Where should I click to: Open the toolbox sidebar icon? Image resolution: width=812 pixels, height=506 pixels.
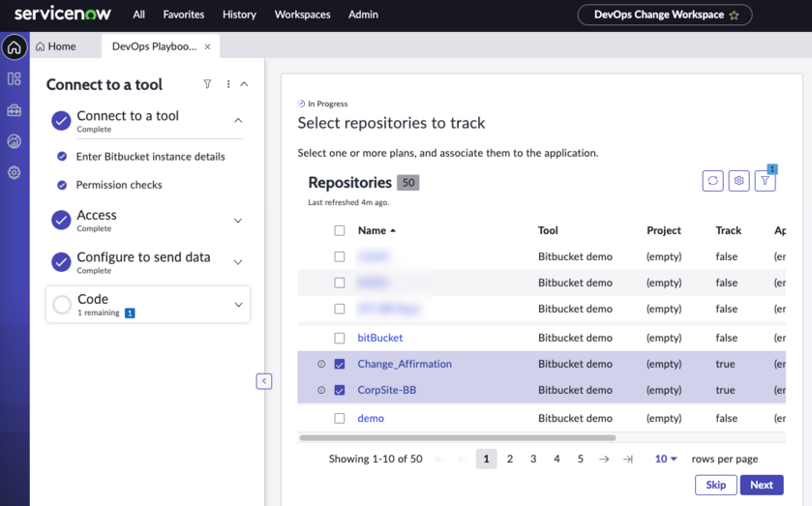[x=15, y=109]
